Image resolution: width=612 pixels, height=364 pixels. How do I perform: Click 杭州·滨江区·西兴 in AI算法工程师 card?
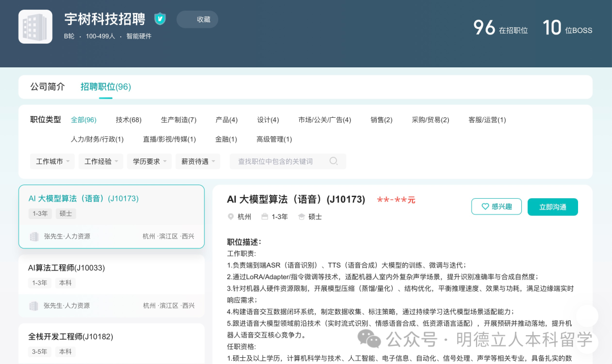tap(169, 306)
